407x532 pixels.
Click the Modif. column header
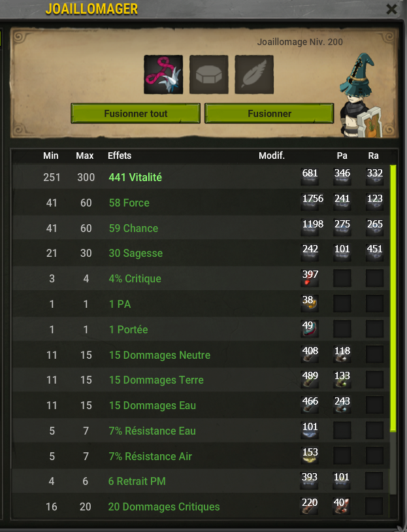tap(272, 156)
